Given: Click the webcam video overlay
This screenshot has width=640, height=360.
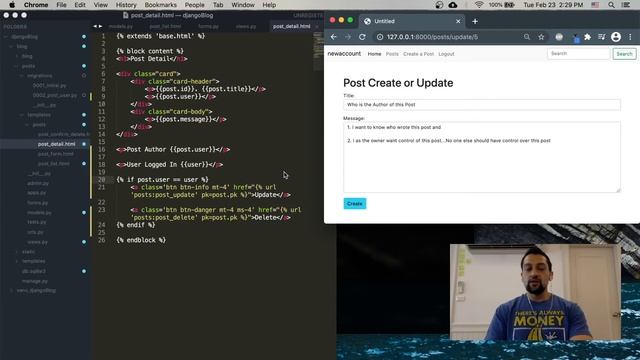Looking at the screenshot, I should pyautogui.click(x=535, y=292).
